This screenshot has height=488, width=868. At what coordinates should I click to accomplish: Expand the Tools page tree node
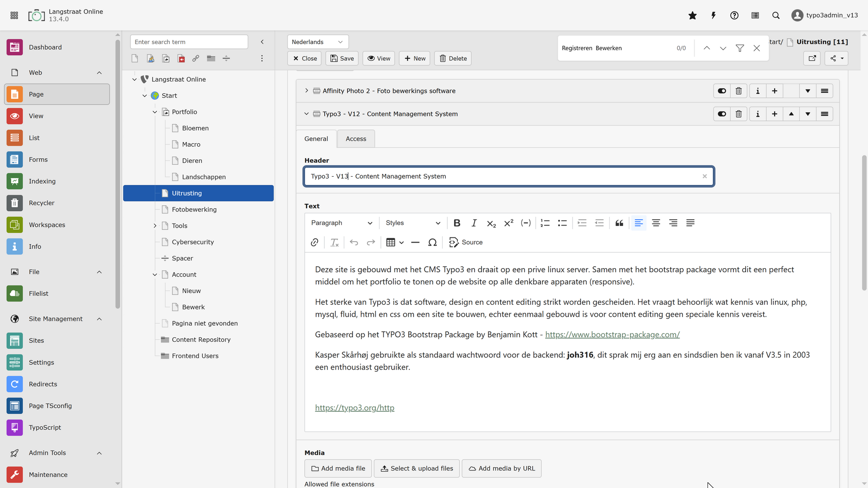[x=155, y=226]
